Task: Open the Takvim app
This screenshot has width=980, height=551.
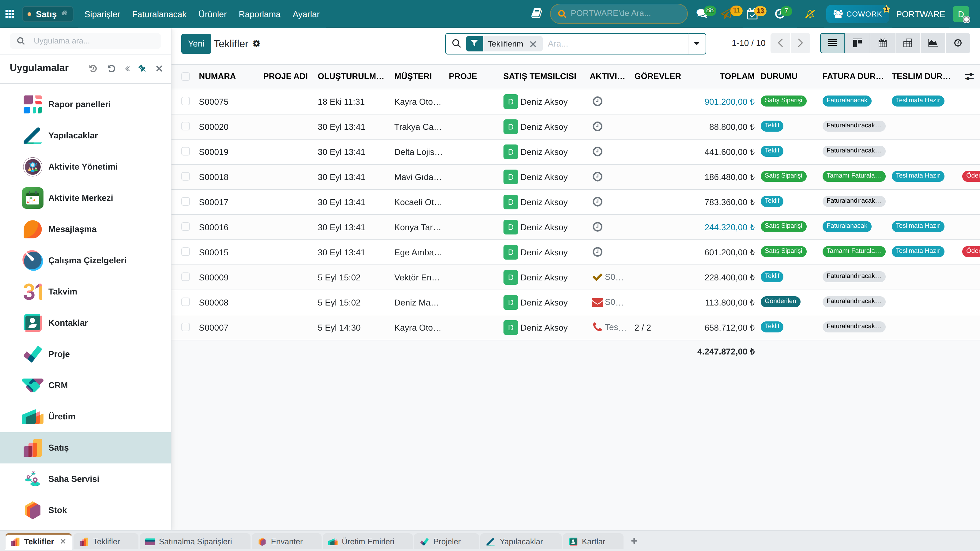Action: (86, 292)
